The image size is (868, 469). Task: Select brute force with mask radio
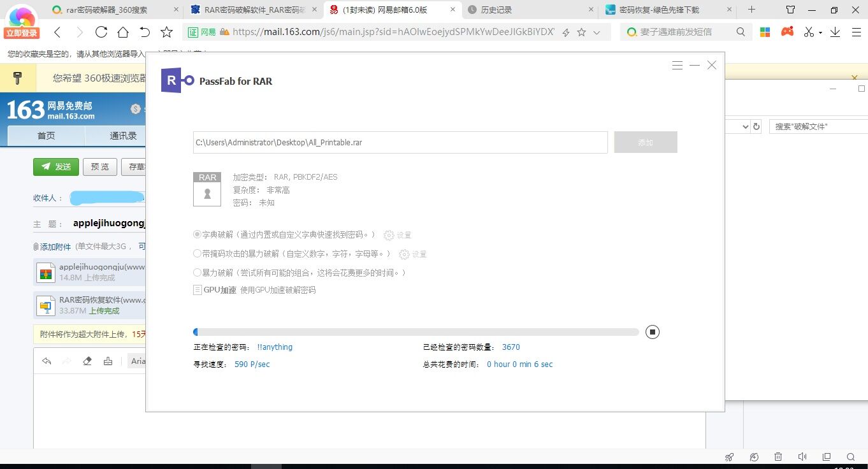tap(198, 254)
